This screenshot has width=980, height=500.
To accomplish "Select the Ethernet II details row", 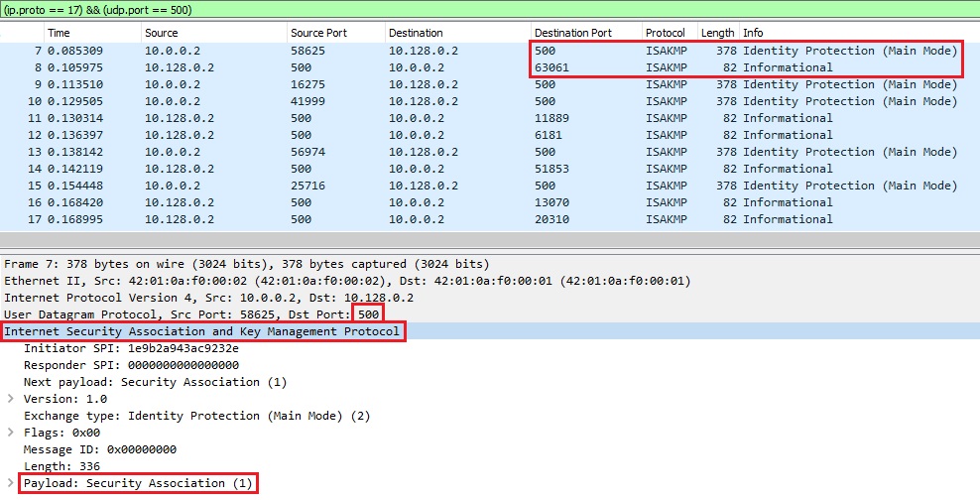I will tap(490, 281).
